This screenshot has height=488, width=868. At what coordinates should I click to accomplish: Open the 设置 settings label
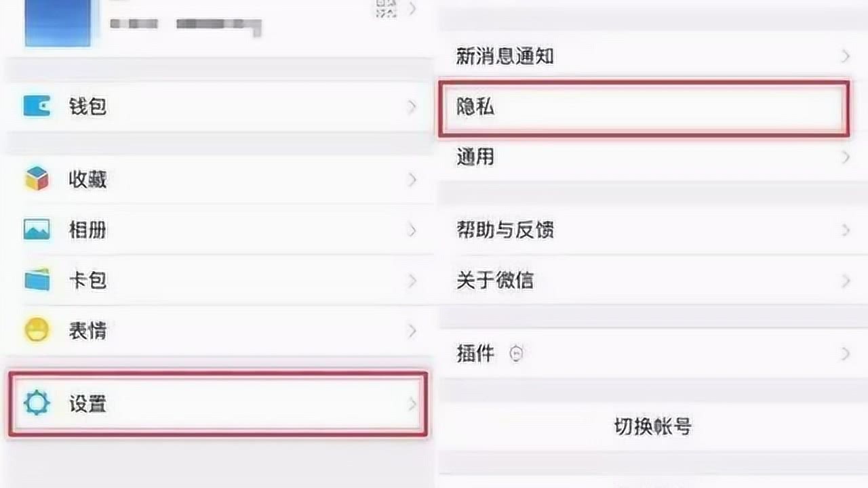pos(87,404)
